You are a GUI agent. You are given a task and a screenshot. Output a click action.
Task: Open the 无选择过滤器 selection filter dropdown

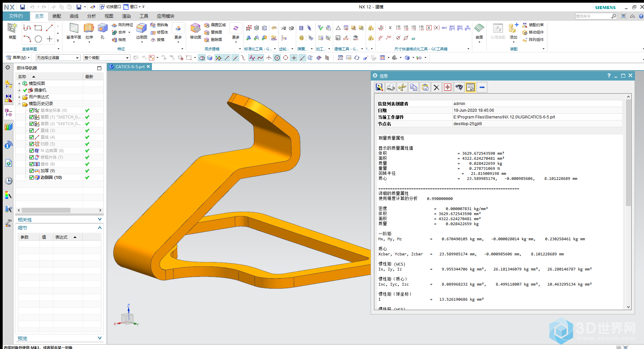pyautogui.click(x=58, y=58)
